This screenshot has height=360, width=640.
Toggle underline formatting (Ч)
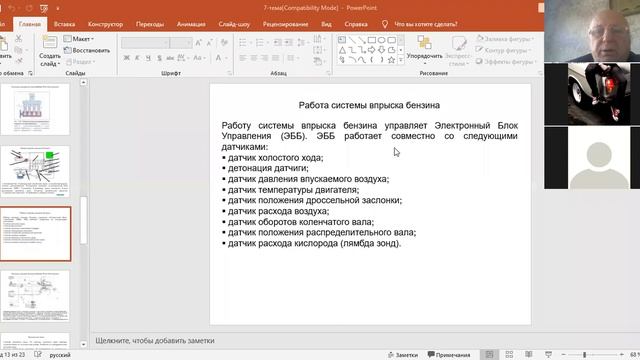click(148, 58)
